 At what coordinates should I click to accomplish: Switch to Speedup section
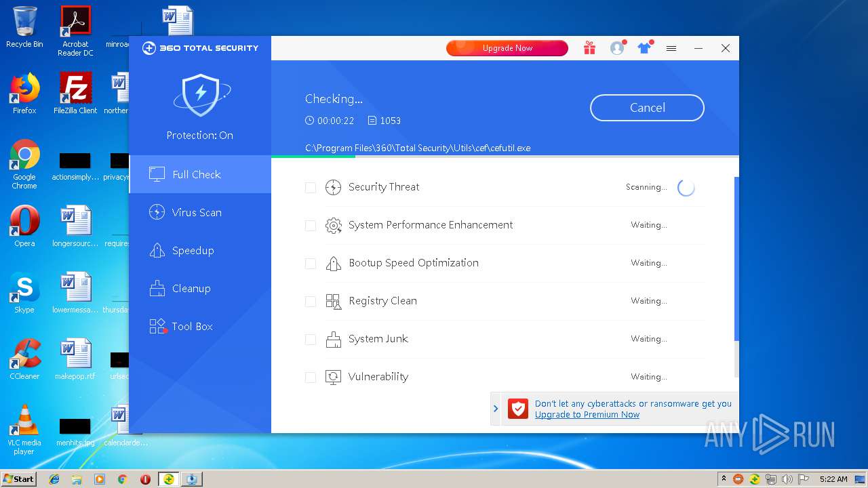click(200, 250)
